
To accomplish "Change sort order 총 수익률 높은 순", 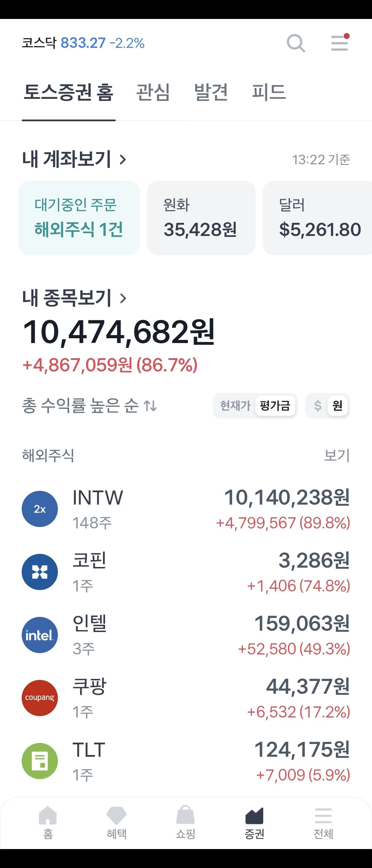I will (90, 405).
